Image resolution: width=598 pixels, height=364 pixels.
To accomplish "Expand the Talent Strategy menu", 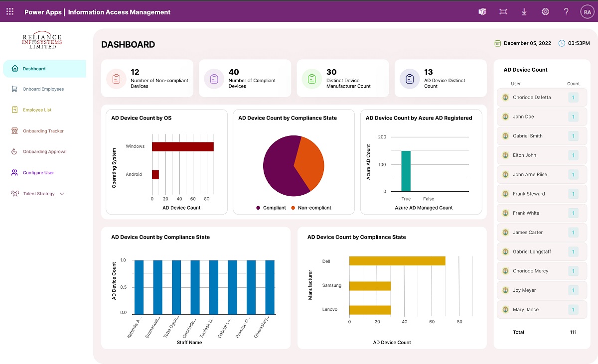I will 61,194.
